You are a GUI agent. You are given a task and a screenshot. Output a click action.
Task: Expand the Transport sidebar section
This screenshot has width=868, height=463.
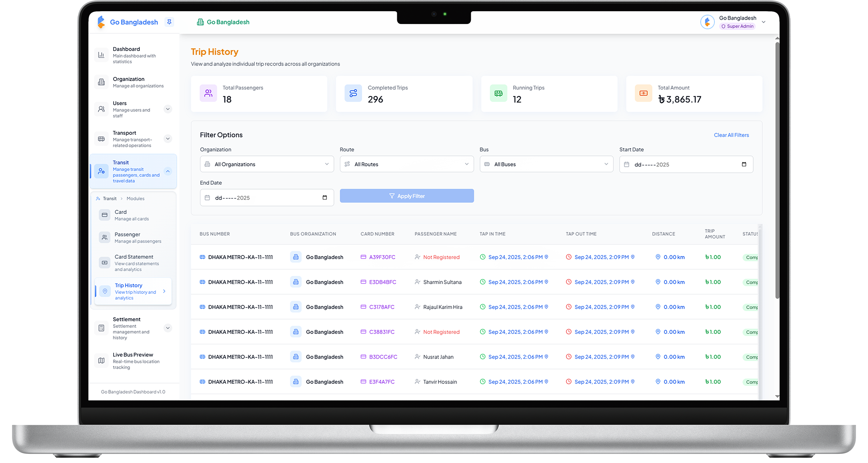(x=168, y=139)
